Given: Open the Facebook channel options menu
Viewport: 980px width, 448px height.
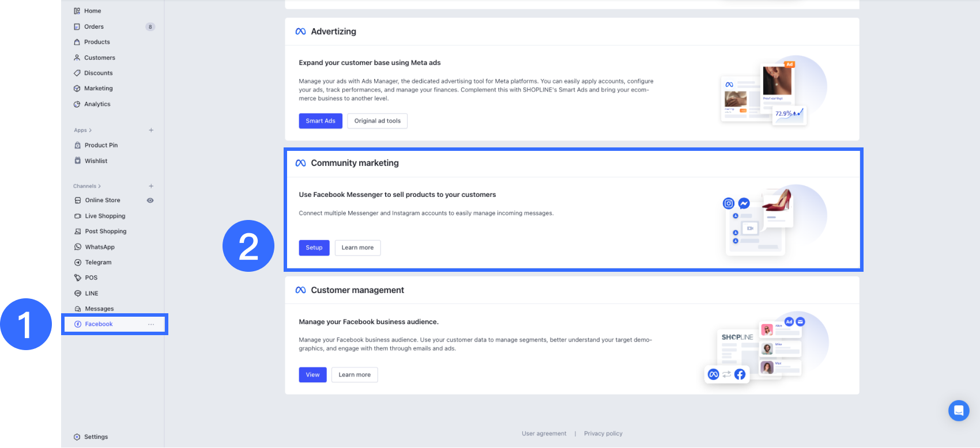Looking at the screenshot, I should (x=151, y=324).
